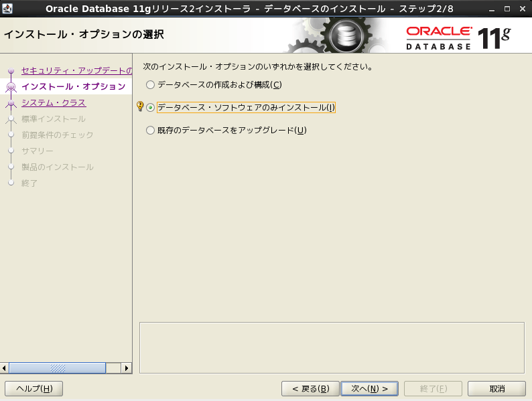Pick 既存のデータベースをアップグレード radio option
The image size is (532, 401).
[x=150, y=131]
